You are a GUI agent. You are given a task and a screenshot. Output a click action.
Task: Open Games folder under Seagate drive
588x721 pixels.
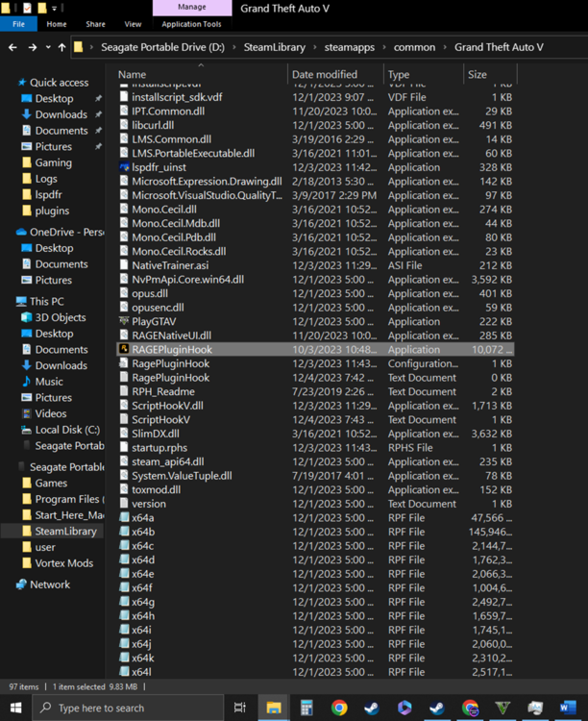click(51, 484)
